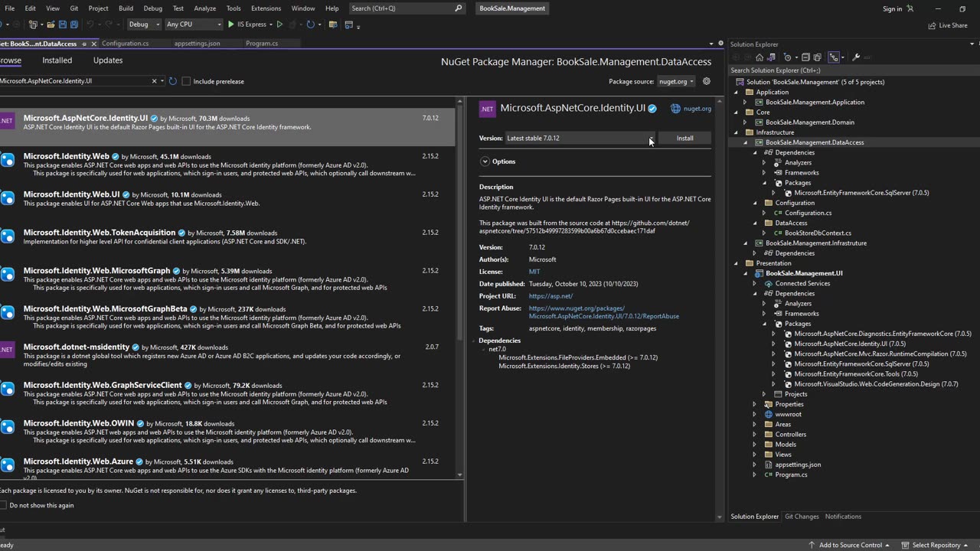This screenshot has height=551, width=980.
Task: Switch to Git Changes tab
Action: tap(802, 517)
